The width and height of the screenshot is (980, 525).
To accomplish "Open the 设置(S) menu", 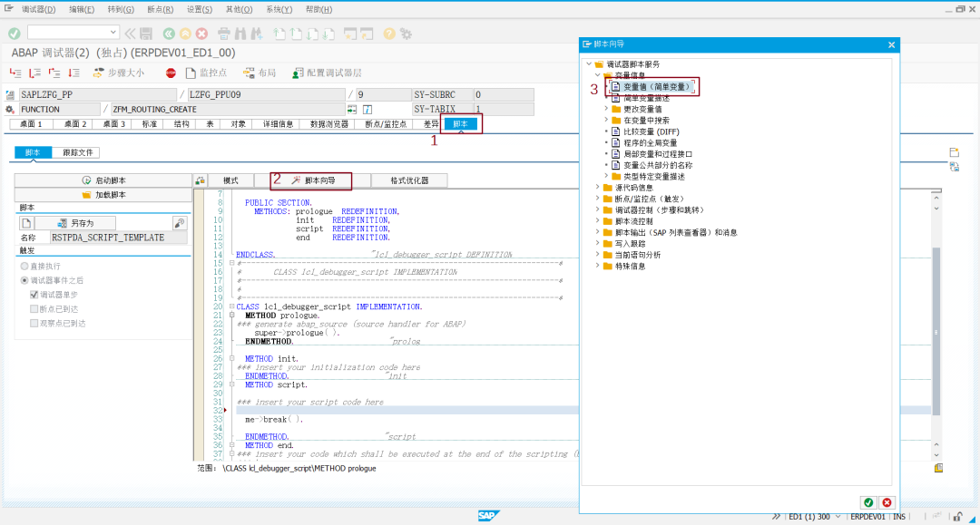I will tap(200, 9).
